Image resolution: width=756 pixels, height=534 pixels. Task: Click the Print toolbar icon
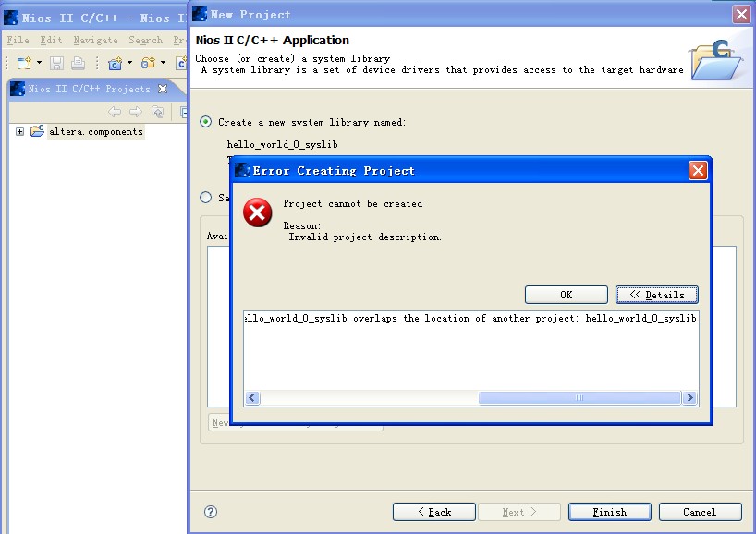coord(79,63)
